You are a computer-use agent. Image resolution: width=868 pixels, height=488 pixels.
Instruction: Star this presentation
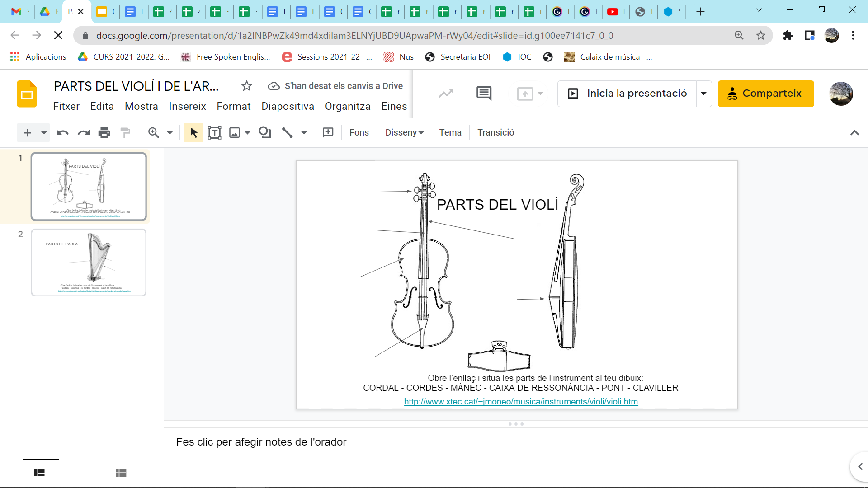246,86
